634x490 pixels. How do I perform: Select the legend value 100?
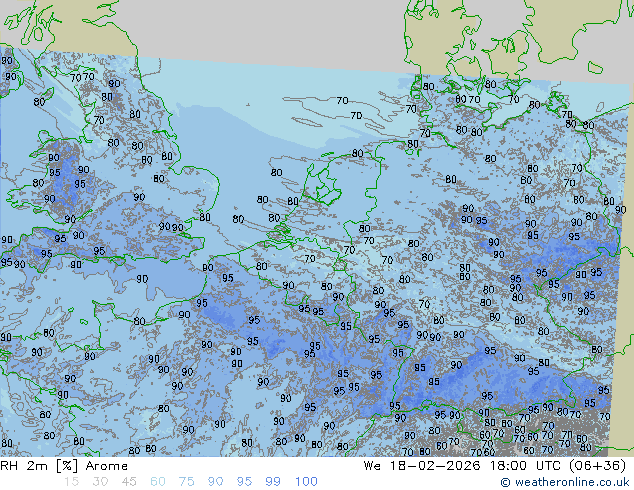306,482
